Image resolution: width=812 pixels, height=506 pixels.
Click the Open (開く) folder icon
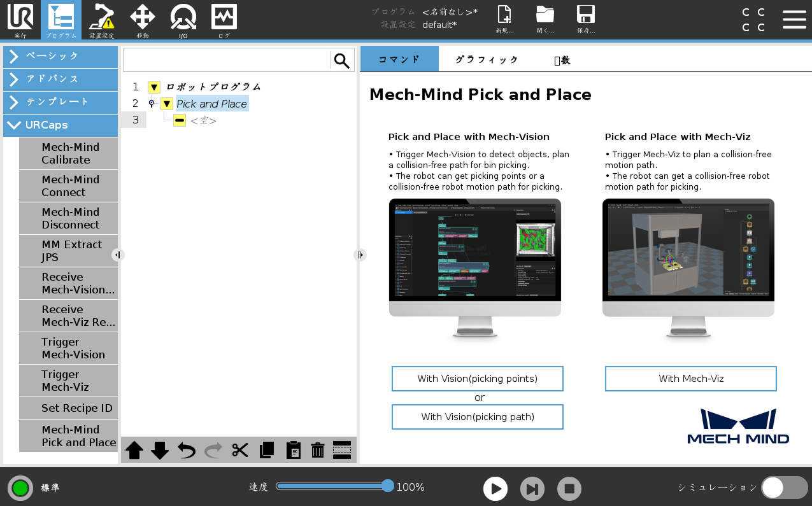[545, 19]
